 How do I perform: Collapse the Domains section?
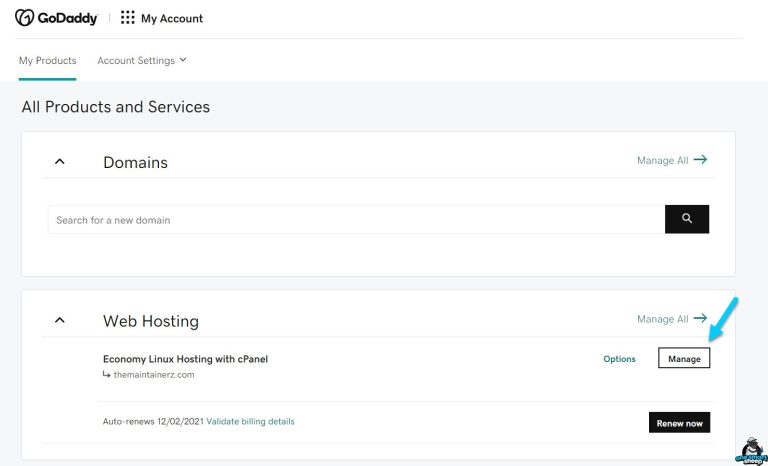[60, 161]
